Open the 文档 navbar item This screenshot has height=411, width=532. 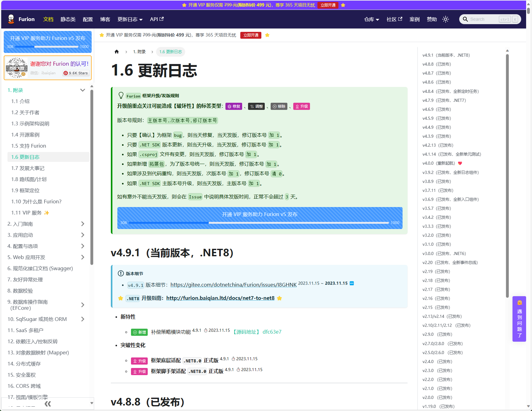pos(48,19)
